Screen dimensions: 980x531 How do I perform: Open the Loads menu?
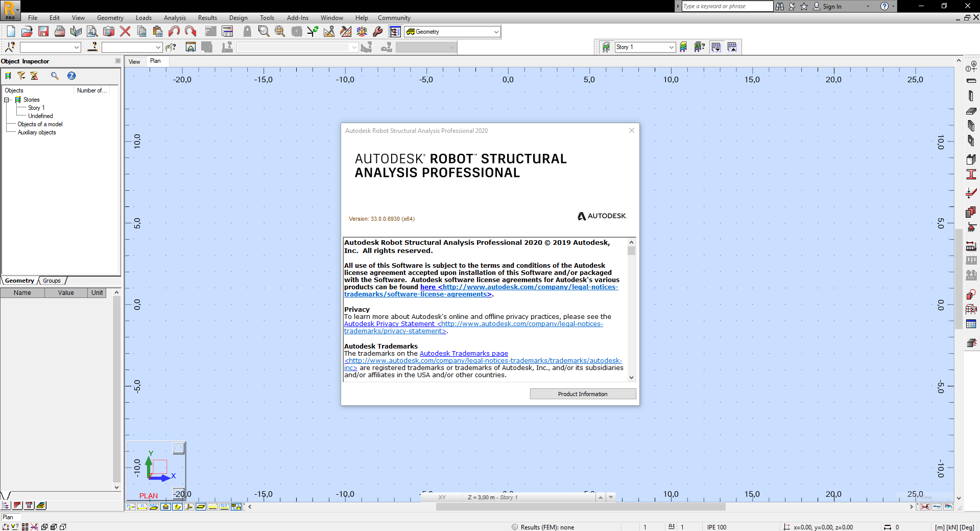[144, 18]
